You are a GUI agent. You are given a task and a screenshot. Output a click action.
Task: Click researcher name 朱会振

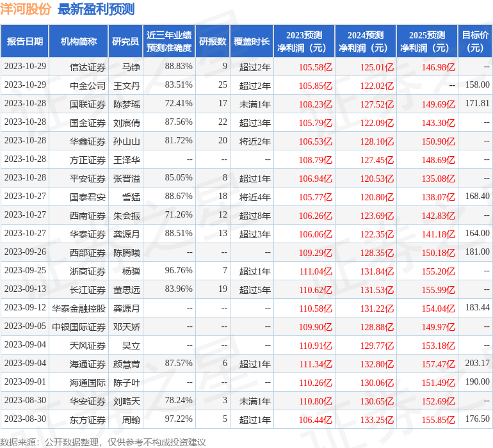[x=127, y=215]
